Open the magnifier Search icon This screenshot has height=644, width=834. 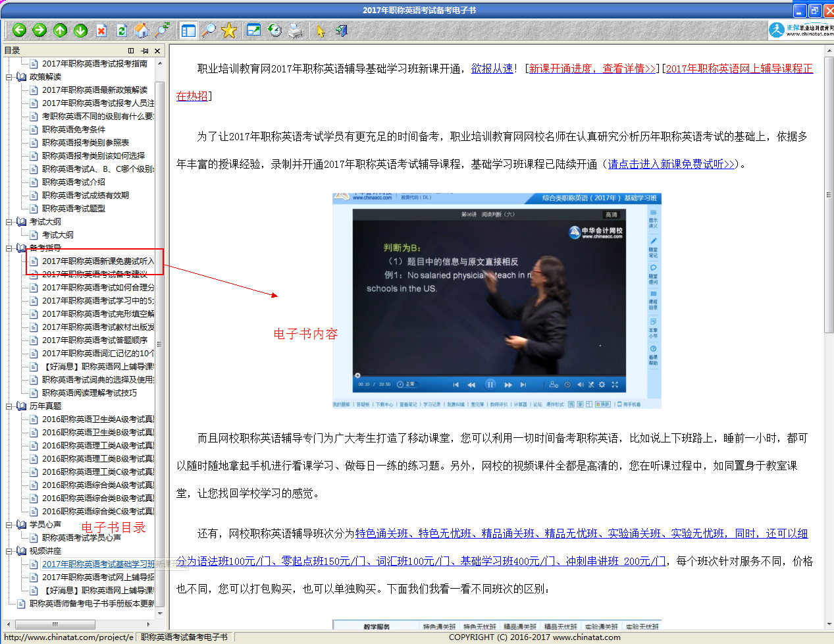(x=209, y=30)
